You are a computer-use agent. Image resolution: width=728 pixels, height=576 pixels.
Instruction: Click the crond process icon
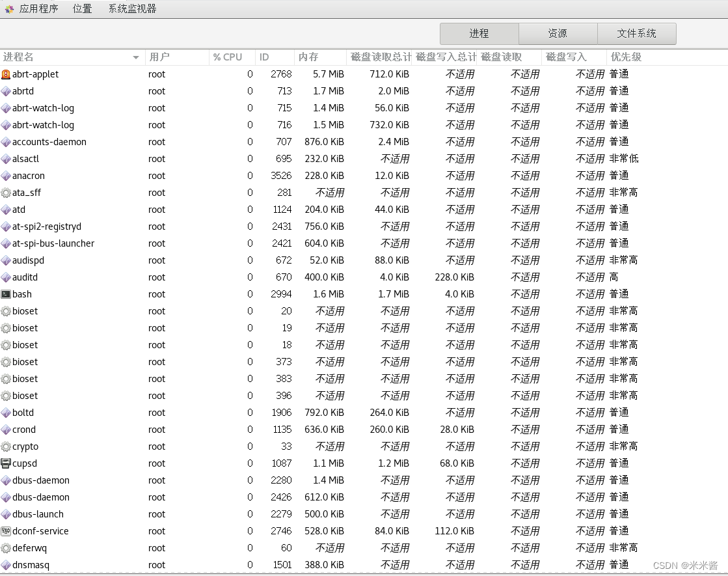pos(6,430)
